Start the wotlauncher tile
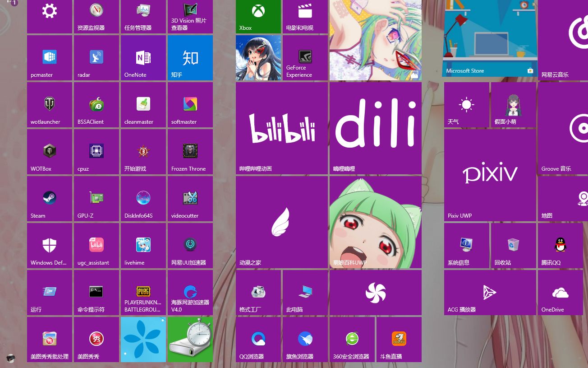 [x=50, y=105]
